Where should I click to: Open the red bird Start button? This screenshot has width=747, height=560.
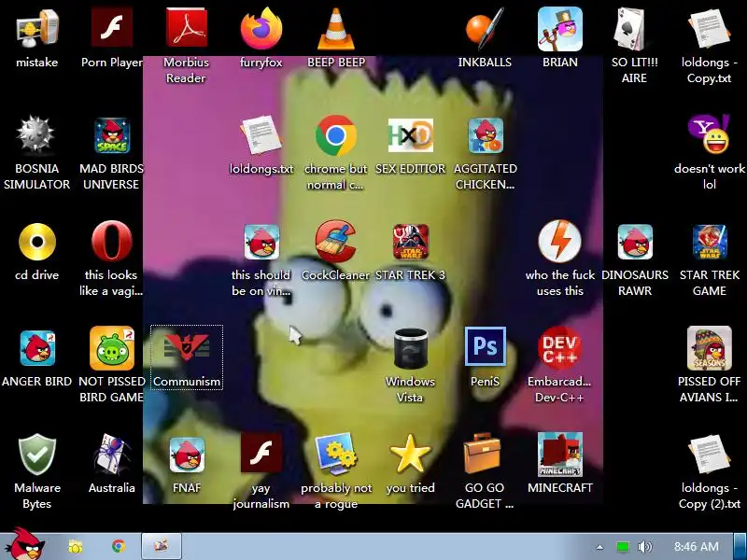[x=26, y=544]
